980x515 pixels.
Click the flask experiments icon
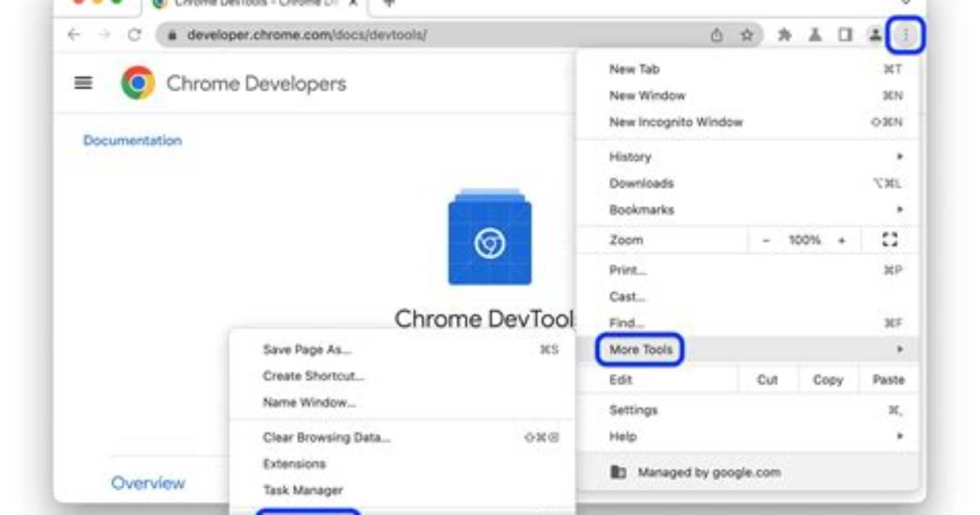(x=814, y=35)
